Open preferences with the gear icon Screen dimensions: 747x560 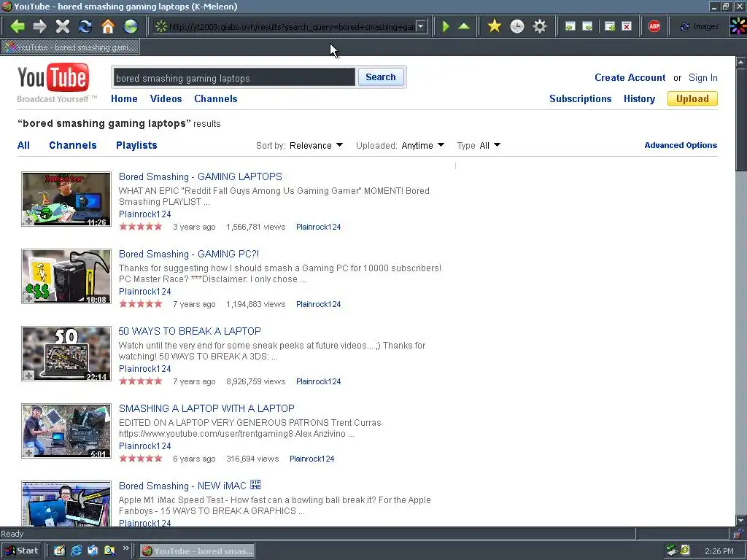point(539,26)
